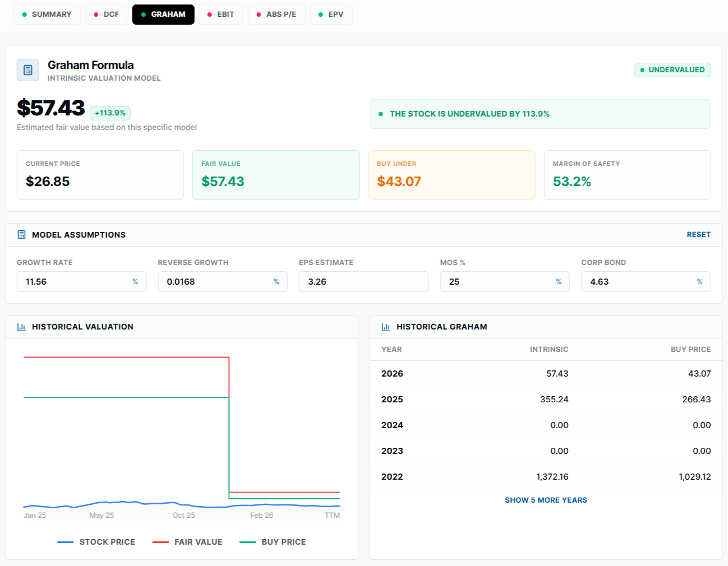Edit the MOS % input field
Viewport: 728px width, 566px height.
[x=505, y=281]
